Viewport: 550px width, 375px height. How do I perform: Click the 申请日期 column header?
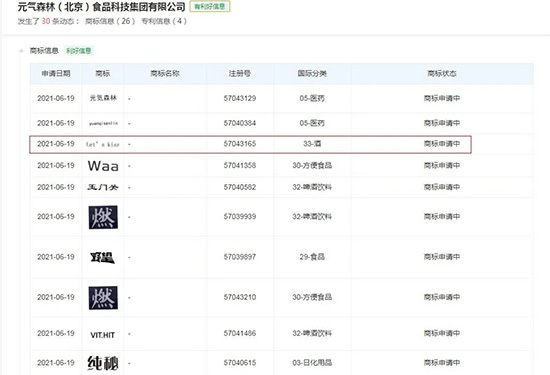pyautogui.click(x=56, y=73)
